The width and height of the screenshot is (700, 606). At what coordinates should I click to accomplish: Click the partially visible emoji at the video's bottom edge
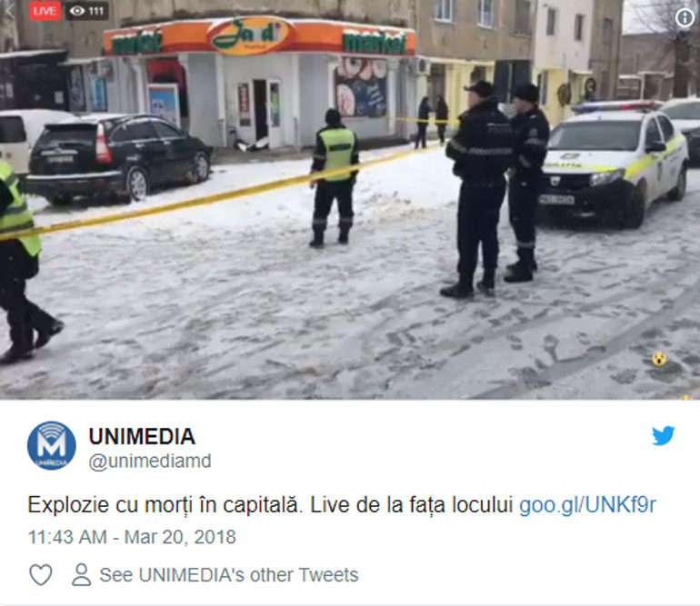[685, 397]
